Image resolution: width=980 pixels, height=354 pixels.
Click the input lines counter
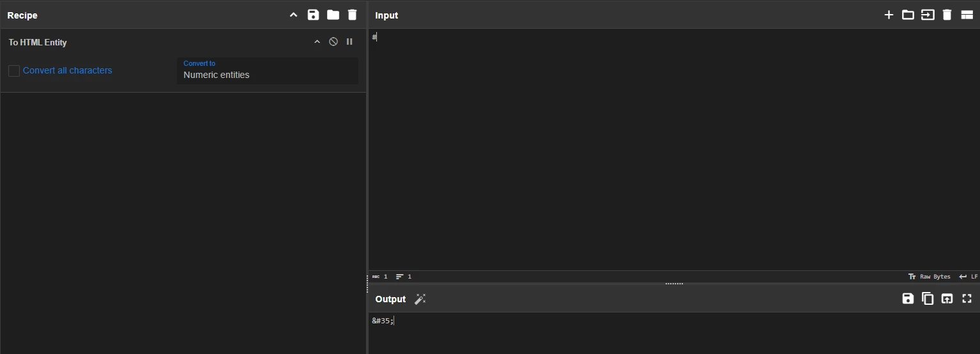pos(404,277)
